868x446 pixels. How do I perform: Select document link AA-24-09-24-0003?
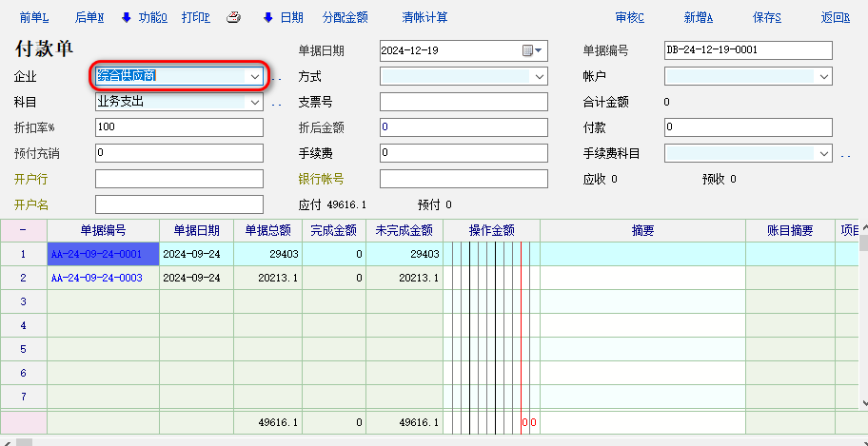click(x=96, y=278)
